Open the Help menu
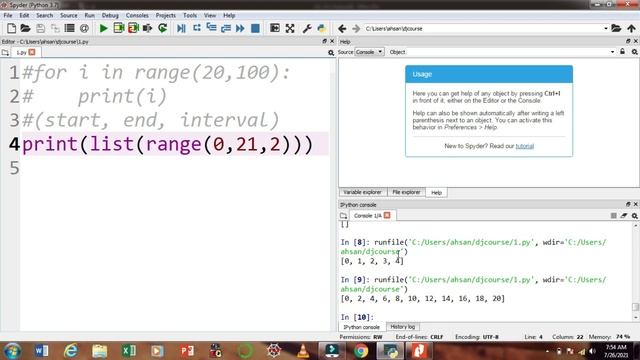 click(x=229, y=15)
